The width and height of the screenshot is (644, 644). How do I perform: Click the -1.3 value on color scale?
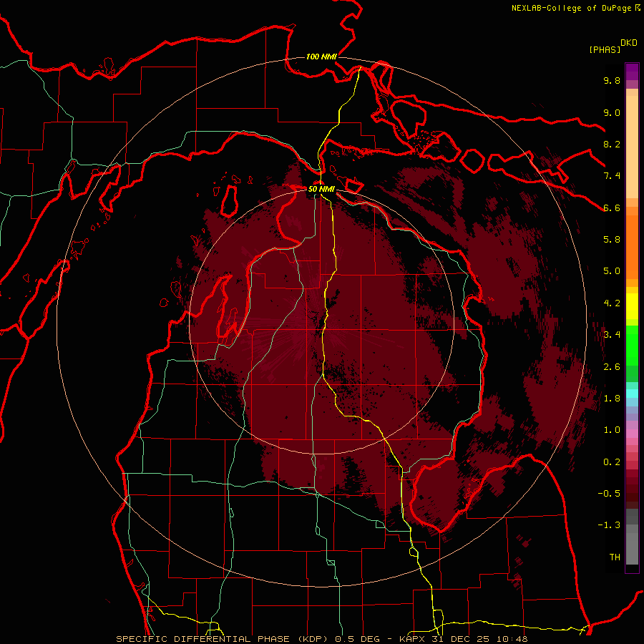[x=609, y=525]
